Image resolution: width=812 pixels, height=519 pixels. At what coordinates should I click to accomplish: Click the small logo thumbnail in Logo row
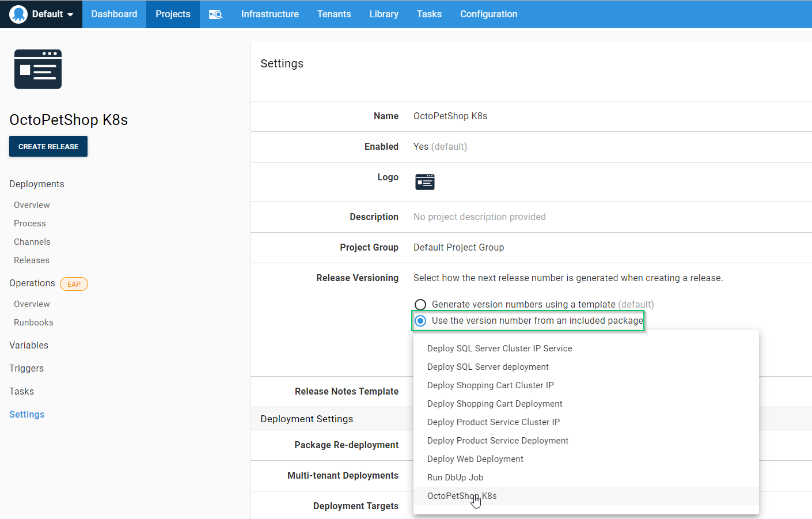(425, 182)
